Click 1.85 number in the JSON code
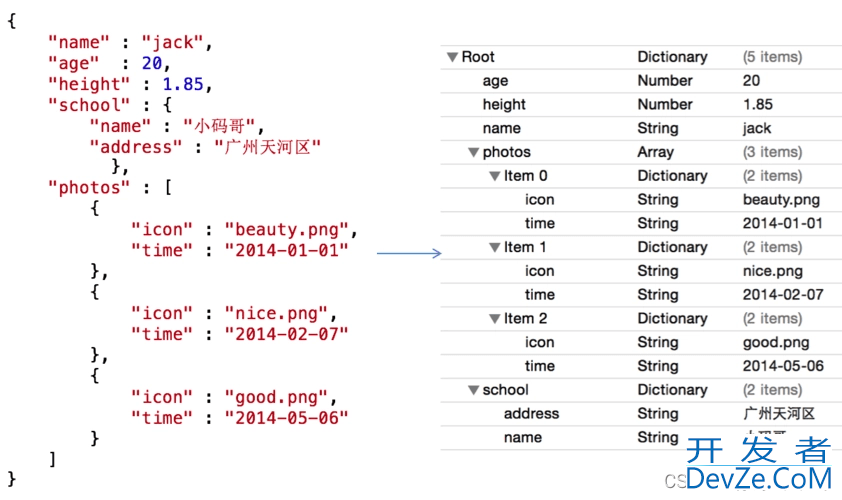The width and height of the screenshot is (842, 500). pos(183,84)
